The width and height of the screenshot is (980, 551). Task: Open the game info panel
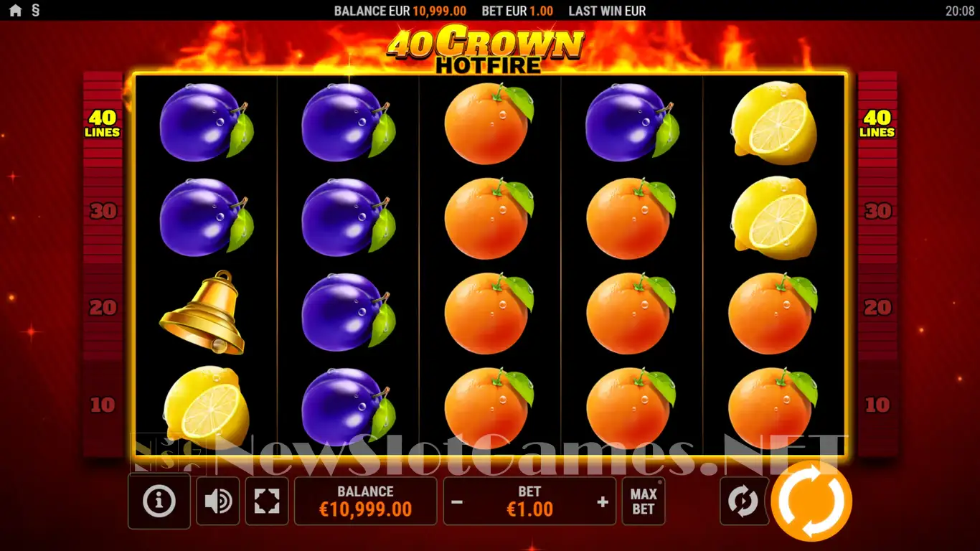(159, 501)
